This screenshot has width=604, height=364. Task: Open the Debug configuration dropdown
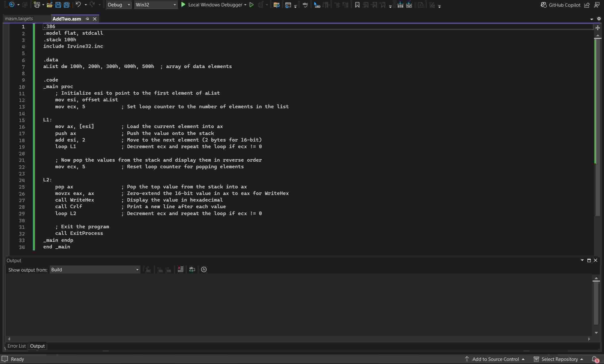pyautogui.click(x=119, y=5)
